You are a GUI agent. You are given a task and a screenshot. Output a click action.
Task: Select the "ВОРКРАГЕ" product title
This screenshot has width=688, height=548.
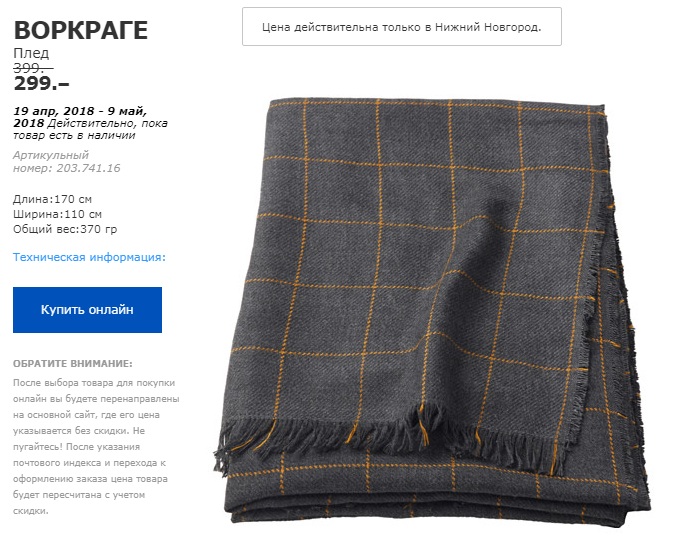81,30
